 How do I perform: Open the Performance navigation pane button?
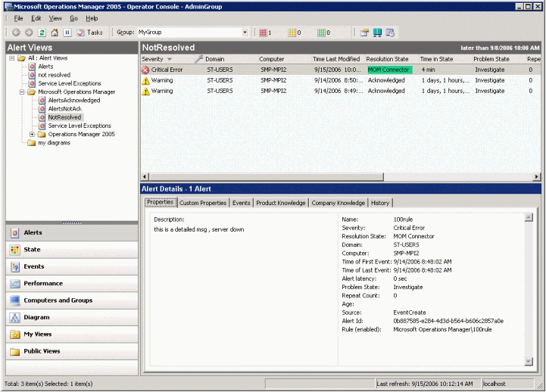[x=72, y=284]
